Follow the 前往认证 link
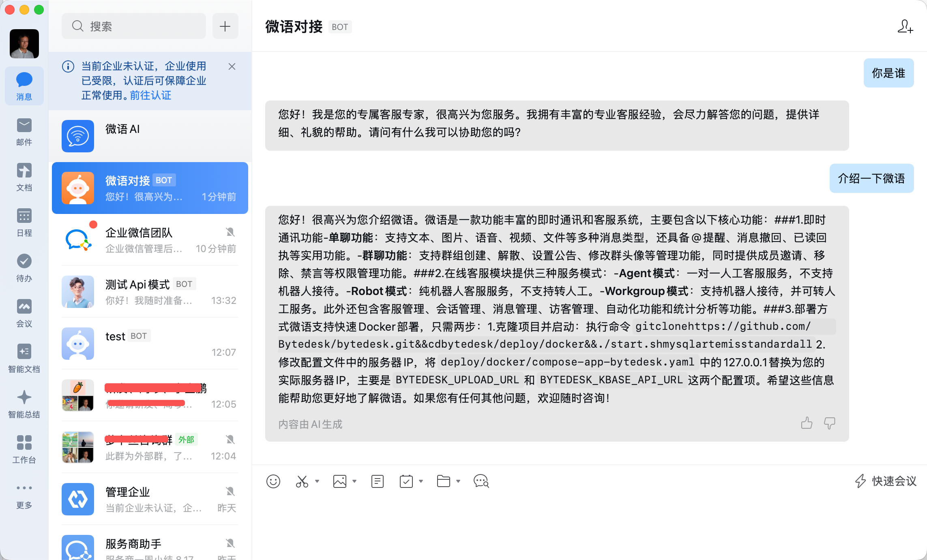Image resolution: width=927 pixels, height=560 pixels. click(x=150, y=95)
